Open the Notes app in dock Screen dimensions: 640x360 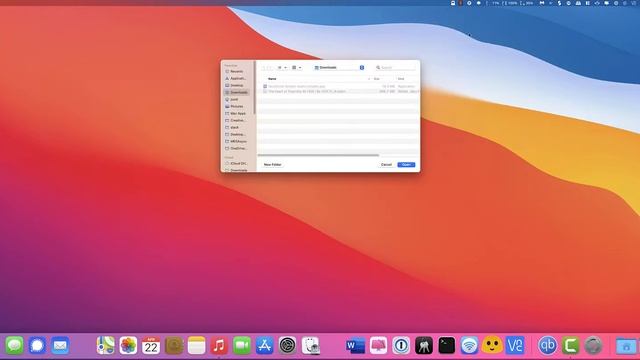point(196,346)
